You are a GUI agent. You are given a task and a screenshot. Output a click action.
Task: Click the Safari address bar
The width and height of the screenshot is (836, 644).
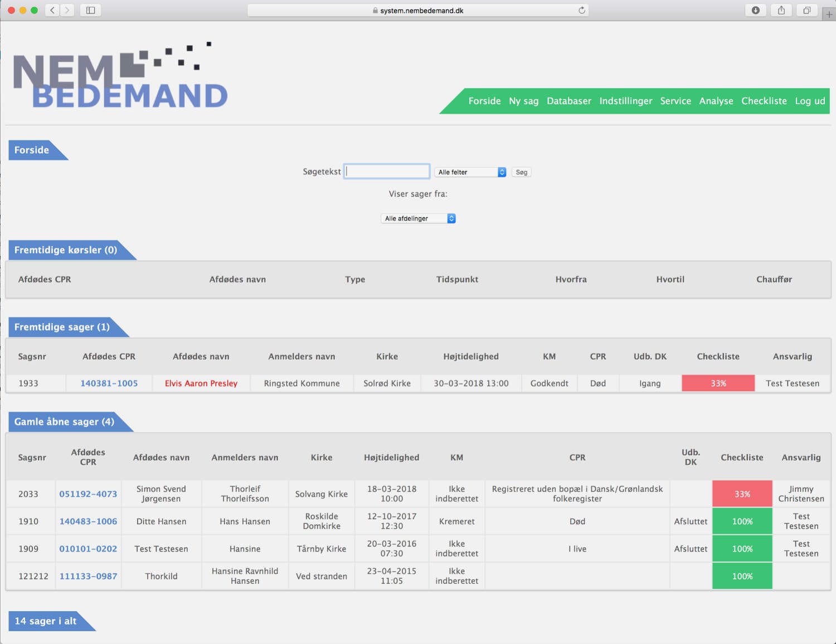click(x=418, y=10)
